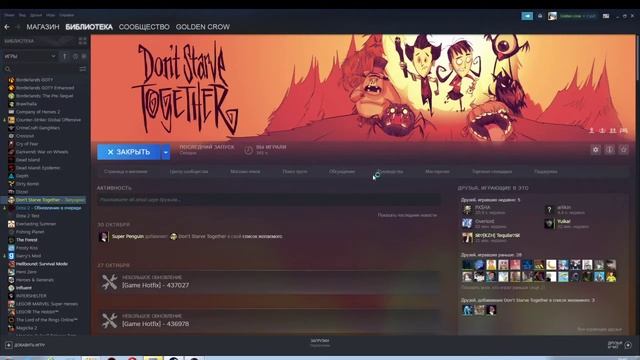
Task: Open the Поиск групп tab
Action: coord(295,172)
